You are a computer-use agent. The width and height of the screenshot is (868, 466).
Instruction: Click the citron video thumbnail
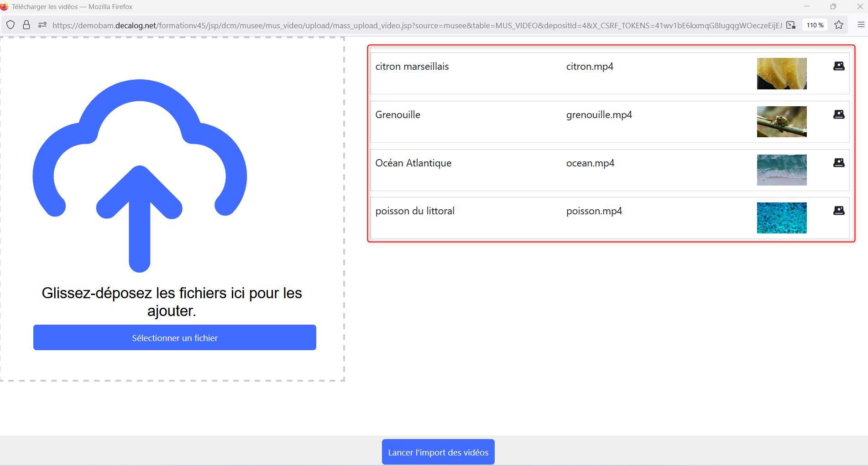(781, 73)
